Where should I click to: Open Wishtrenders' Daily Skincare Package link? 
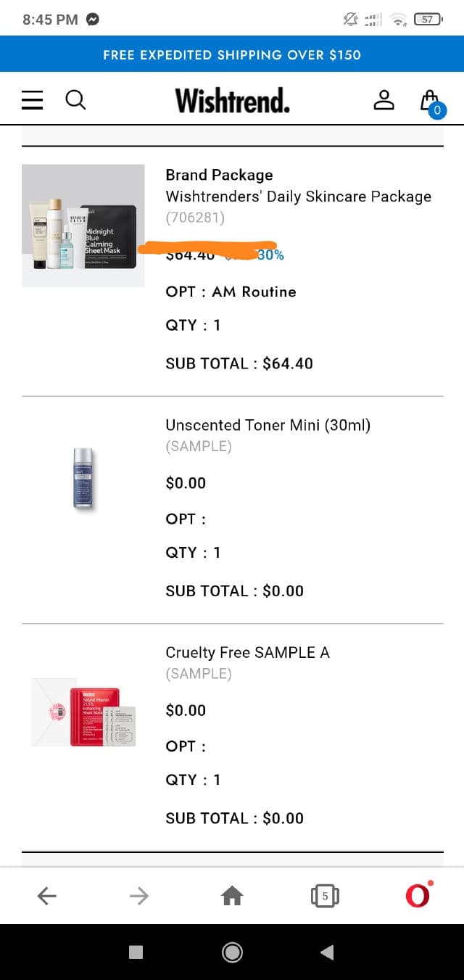coord(298,197)
